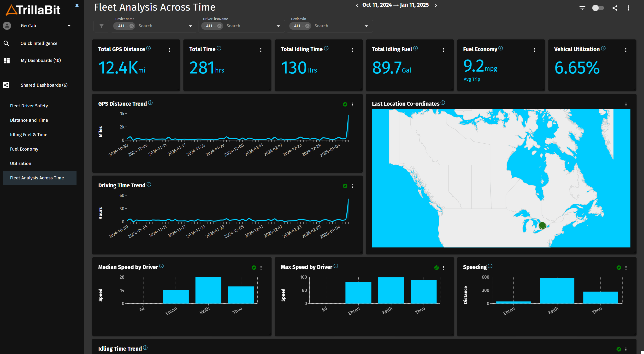Open Quick Intelligence from sidebar
644x354 pixels.
(39, 43)
